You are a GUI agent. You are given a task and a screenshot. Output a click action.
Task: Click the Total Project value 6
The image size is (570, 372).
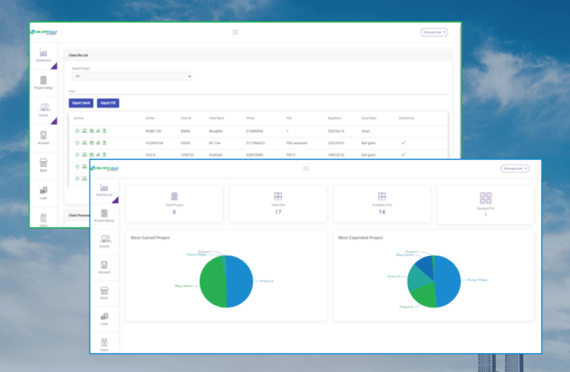174,212
